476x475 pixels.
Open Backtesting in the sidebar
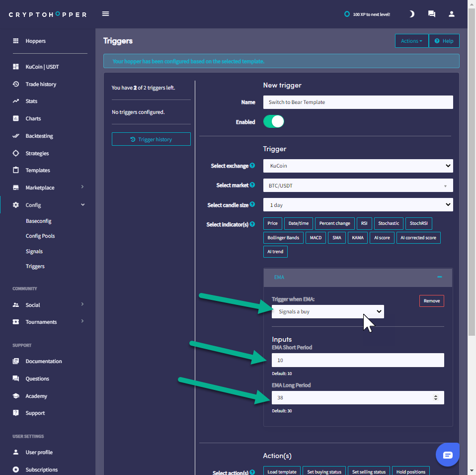pos(39,136)
